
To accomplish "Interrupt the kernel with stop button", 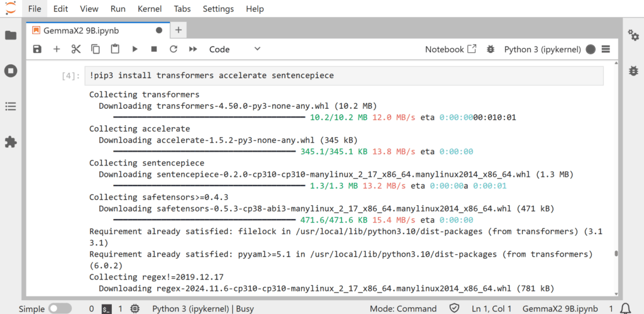I will point(154,49).
